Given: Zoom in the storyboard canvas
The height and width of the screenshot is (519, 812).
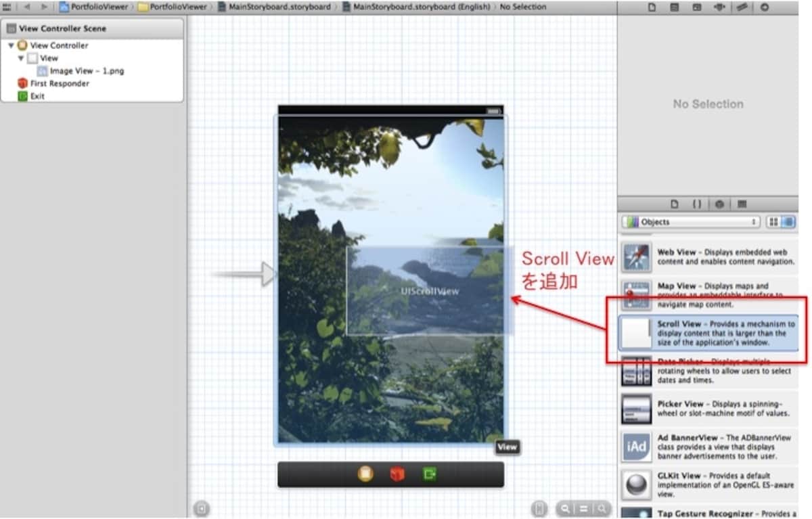Looking at the screenshot, I should [601, 509].
